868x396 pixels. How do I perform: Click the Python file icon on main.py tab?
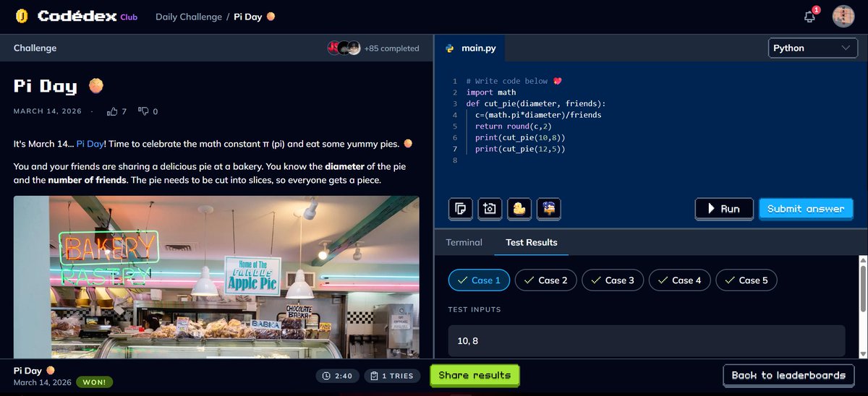pyautogui.click(x=450, y=48)
